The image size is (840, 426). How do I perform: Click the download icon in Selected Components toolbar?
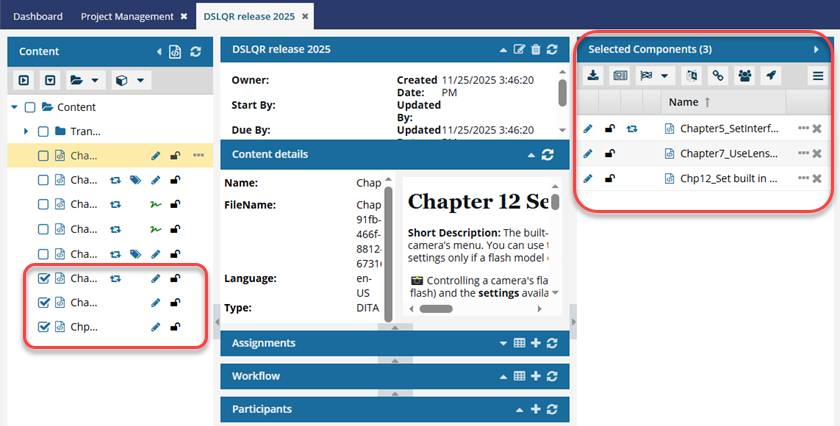click(x=593, y=75)
